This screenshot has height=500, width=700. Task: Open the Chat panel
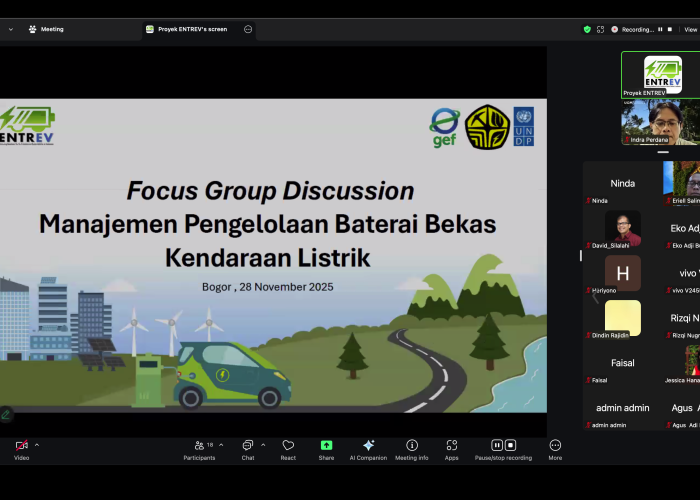(x=248, y=446)
